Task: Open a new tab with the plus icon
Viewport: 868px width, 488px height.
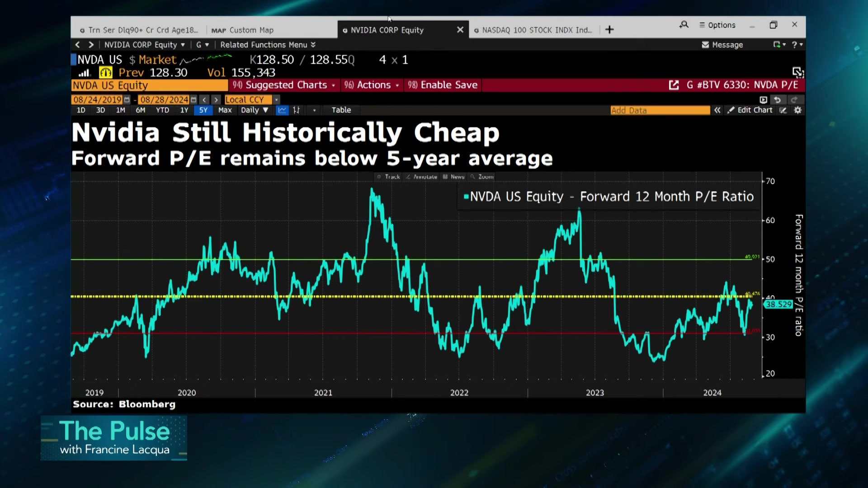Action: 609,30
